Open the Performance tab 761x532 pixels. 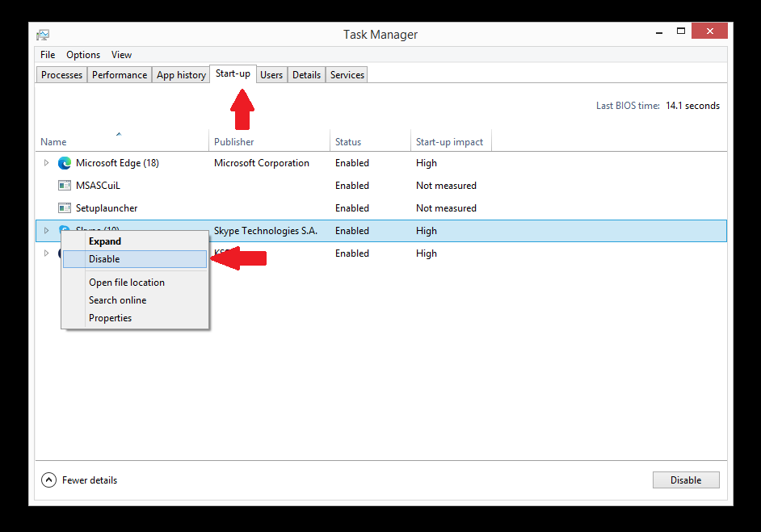pos(120,75)
